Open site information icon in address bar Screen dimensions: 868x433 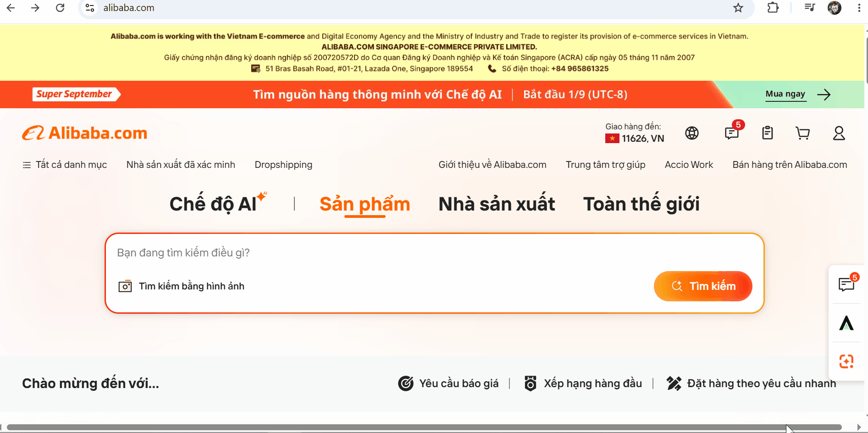point(90,8)
